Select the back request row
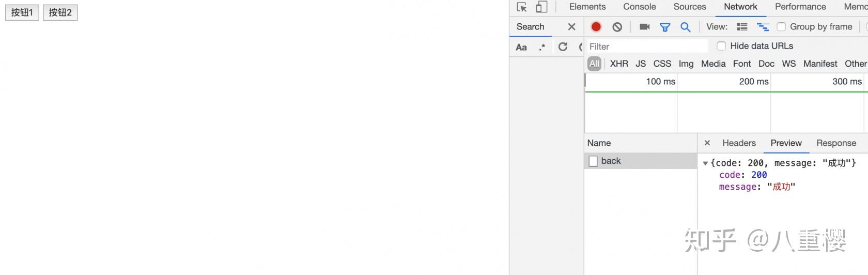This screenshot has width=868, height=275. (x=641, y=161)
